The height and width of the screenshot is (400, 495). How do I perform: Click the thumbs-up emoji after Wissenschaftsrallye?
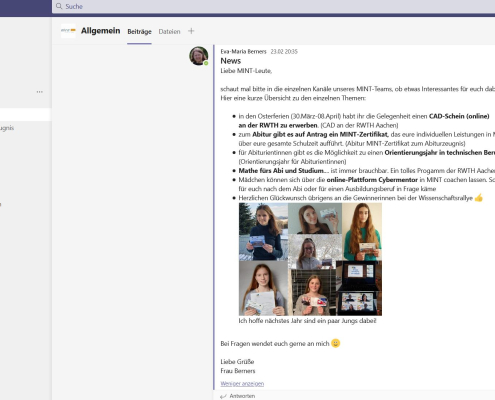click(479, 198)
